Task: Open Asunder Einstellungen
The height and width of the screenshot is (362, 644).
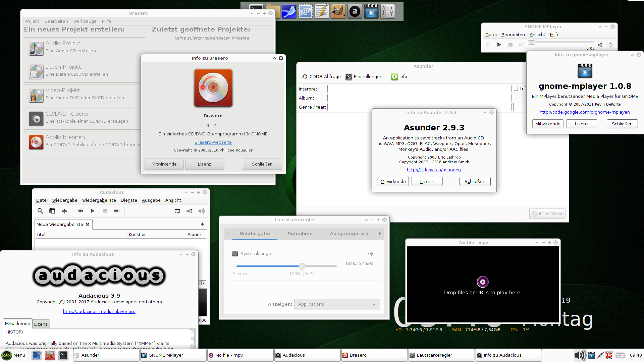Action: tap(364, 77)
